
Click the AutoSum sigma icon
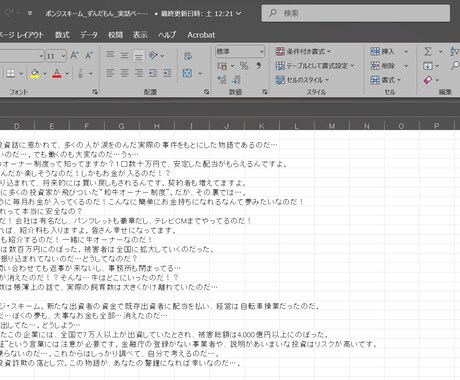(428, 52)
